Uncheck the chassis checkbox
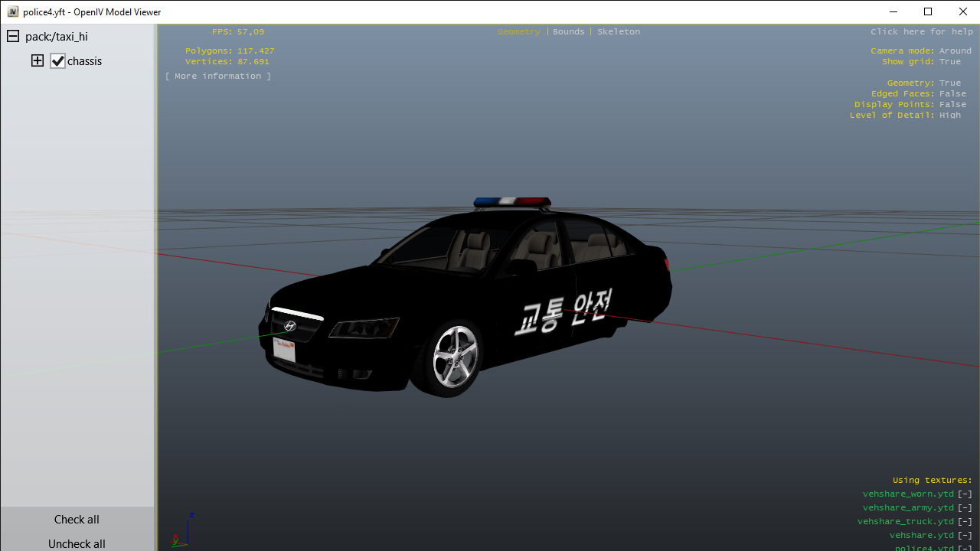This screenshot has width=980, height=551. point(58,61)
